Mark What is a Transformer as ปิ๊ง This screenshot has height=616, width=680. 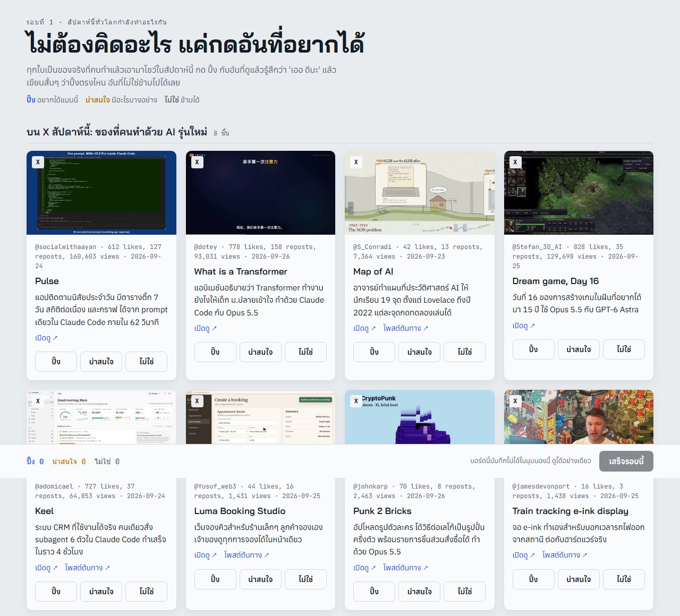point(215,352)
